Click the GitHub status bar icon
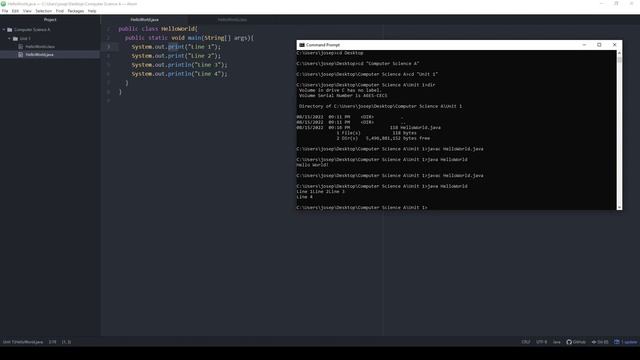Image resolution: width=640 pixels, height=360 pixels. [569, 342]
